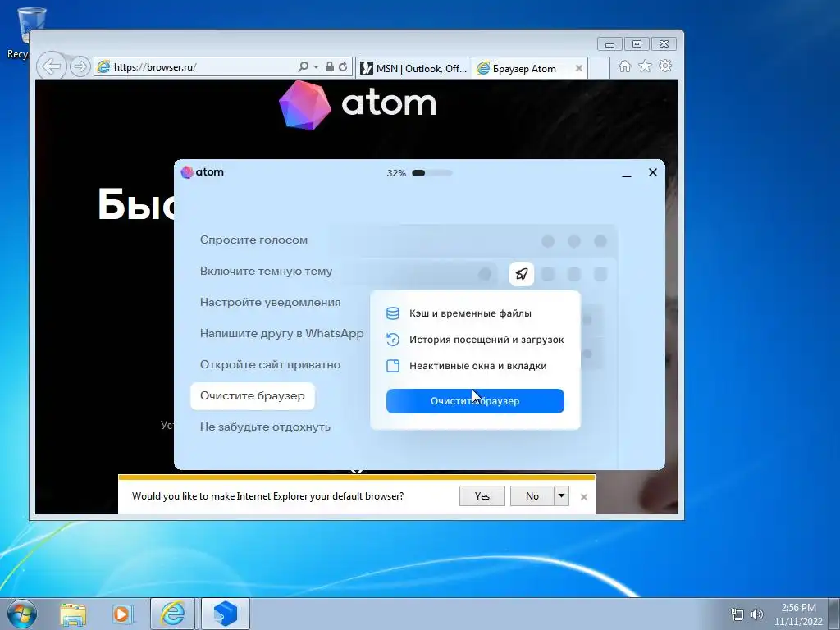Select Спросите голосом item
This screenshot has height=630, width=840.
[254, 240]
